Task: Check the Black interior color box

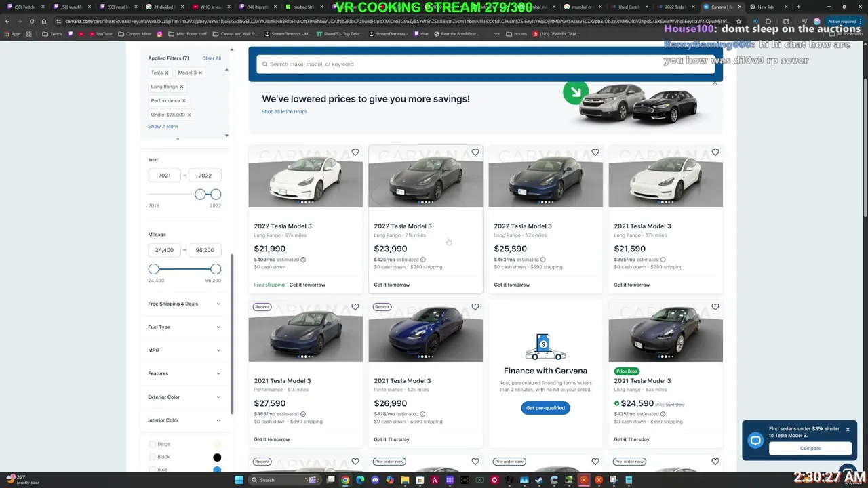Action: click(x=152, y=457)
